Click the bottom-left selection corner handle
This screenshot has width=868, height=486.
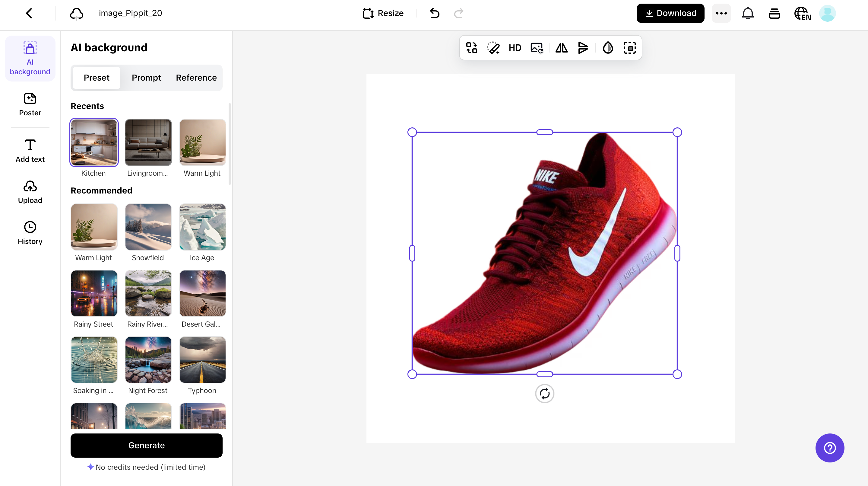[x=412, y=374]
